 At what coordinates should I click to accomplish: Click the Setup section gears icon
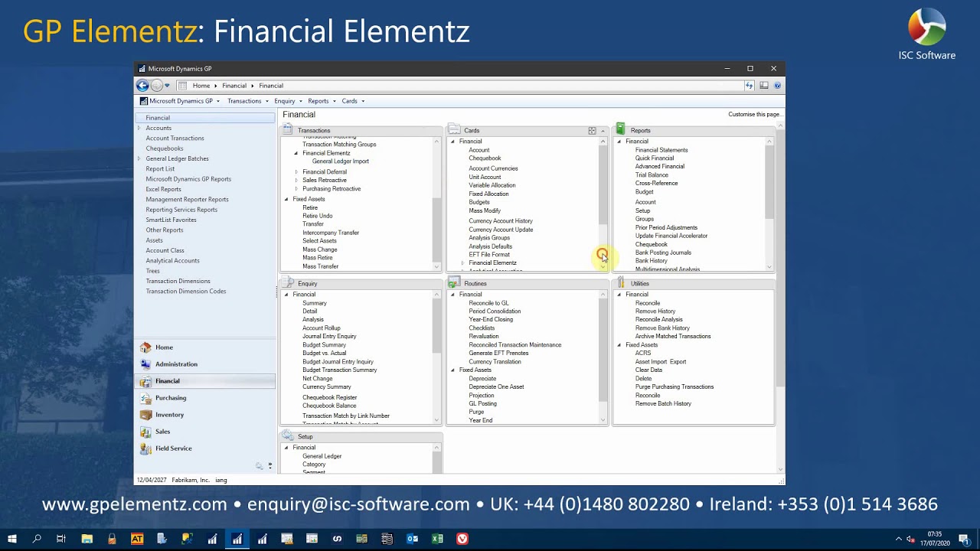click(x=288, y=436)
